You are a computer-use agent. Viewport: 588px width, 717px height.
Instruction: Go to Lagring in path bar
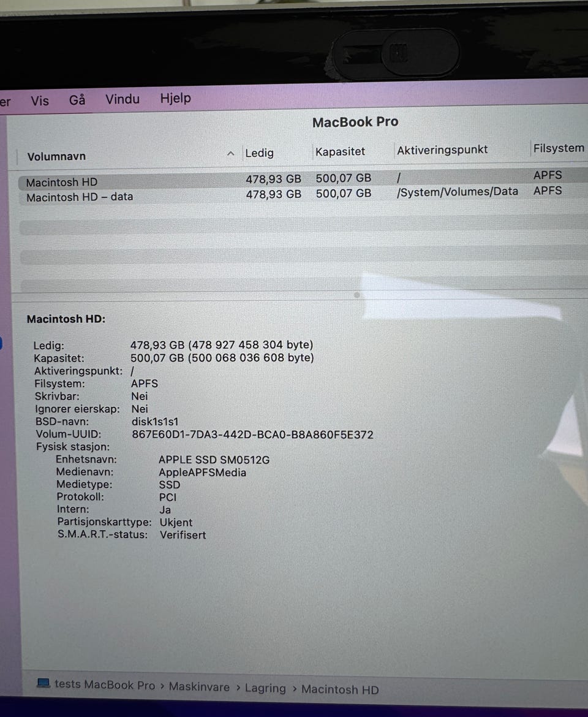[x=265, y=688]
